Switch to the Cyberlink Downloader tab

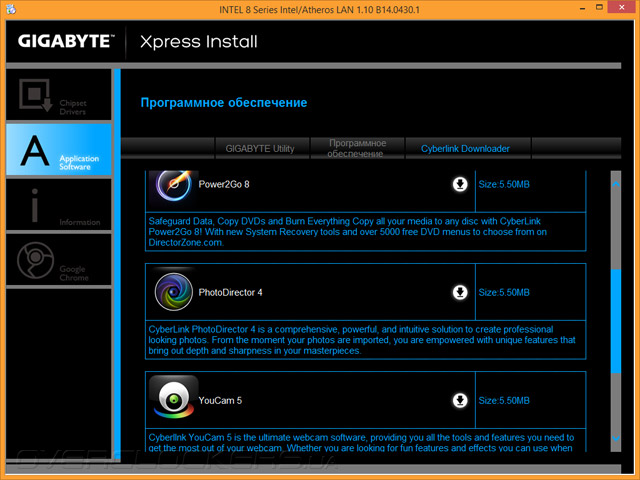[468, 148]
